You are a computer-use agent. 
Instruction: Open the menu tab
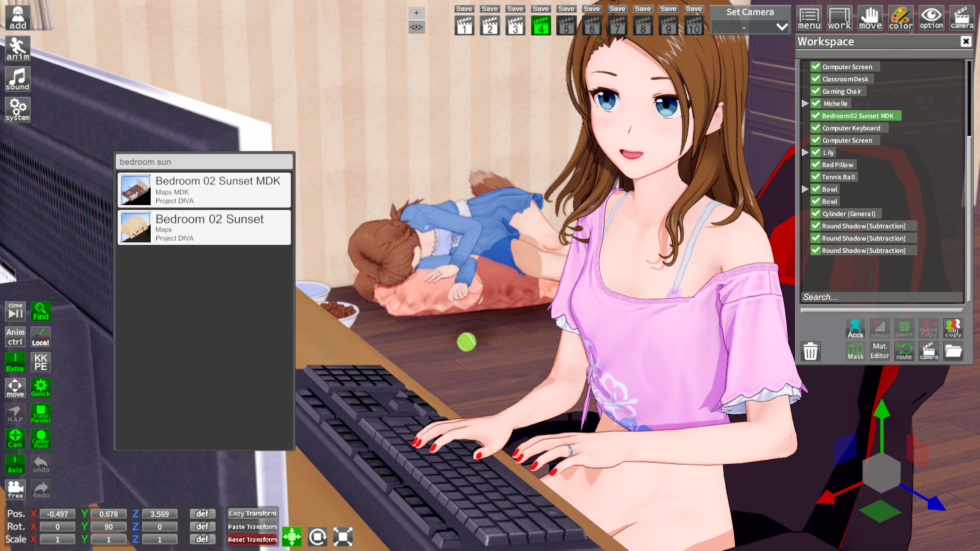click(x=809, y=18)
